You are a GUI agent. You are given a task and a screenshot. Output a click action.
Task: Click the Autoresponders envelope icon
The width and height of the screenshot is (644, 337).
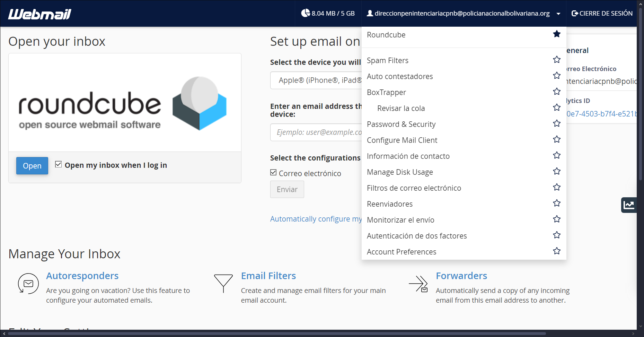[28, 284]
